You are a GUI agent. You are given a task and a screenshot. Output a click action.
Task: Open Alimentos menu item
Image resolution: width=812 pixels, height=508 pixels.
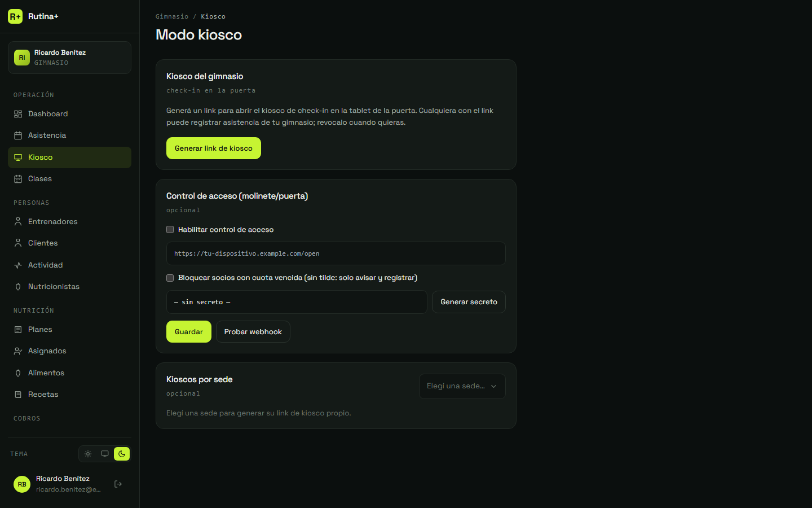(69, 373)
